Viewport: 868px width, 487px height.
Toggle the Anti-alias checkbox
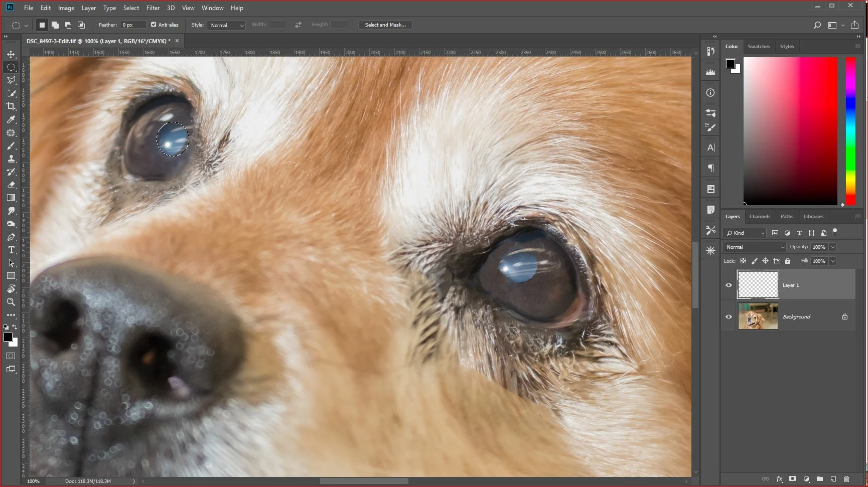coord(154,25)
